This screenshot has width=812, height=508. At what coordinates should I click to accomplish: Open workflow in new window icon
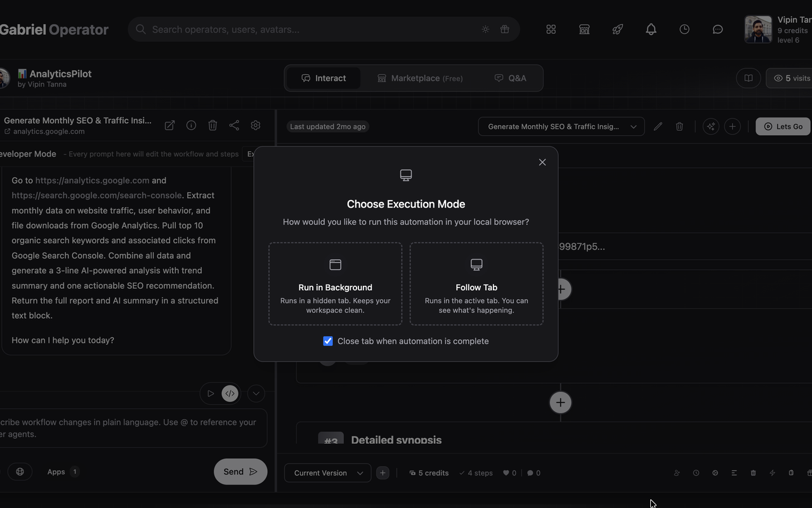click(x=169, y=126)
